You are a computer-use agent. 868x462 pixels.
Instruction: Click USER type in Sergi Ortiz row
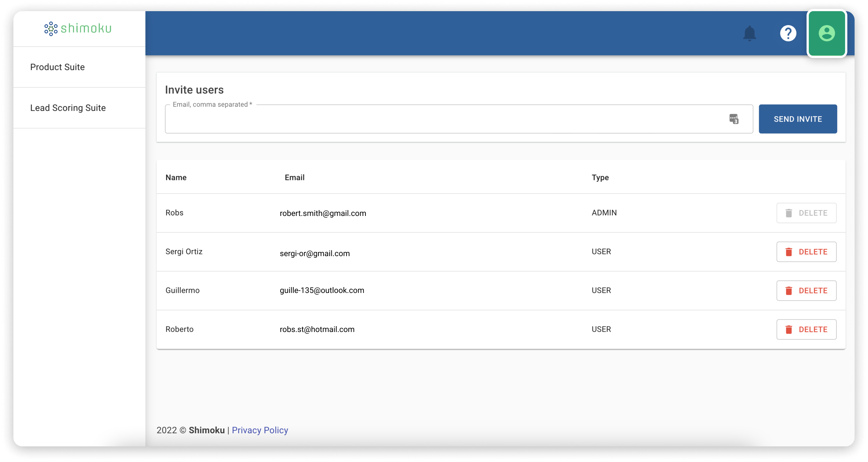tap(601, 252)
